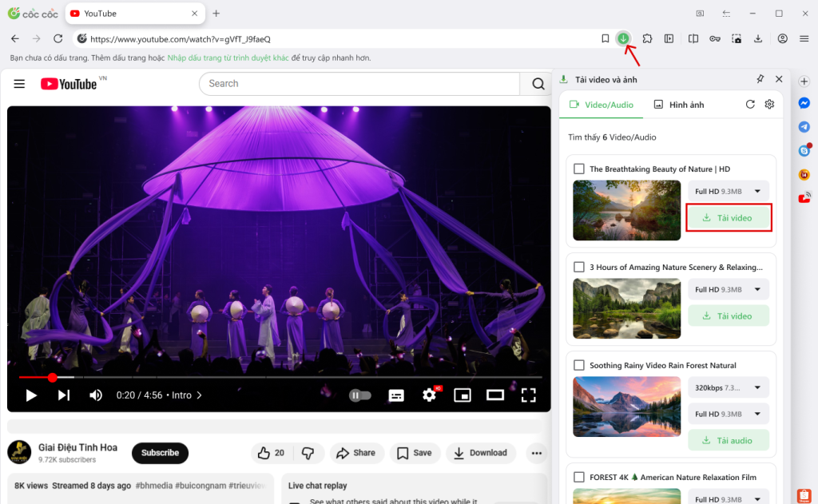Toggle subtitles on the player
The height and width of the screenshot is (504, 818).
tap(396, 395)
